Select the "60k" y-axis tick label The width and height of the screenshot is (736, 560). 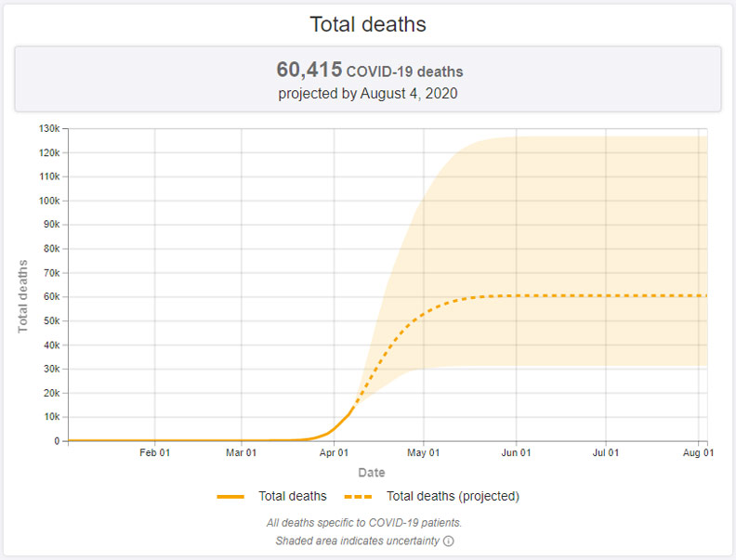tap(51, 296)
